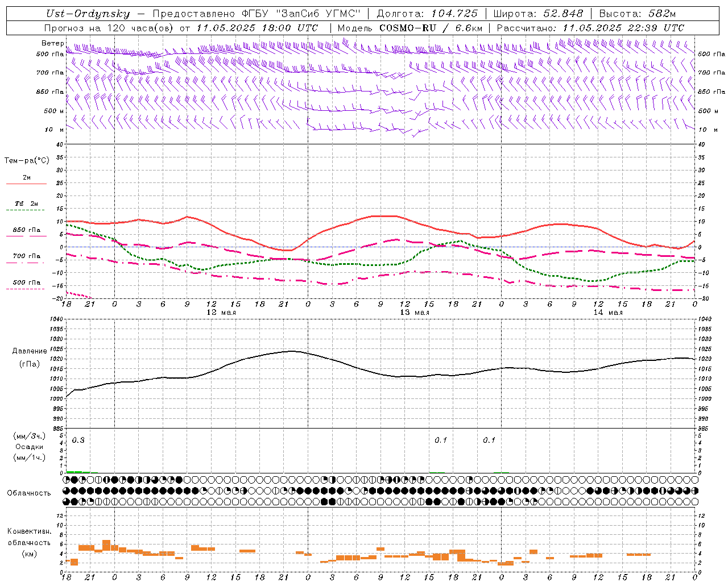Click the 850 гПа temperature legend entry
This screenshot has width=728, height=582.
[x=27, y=230]
